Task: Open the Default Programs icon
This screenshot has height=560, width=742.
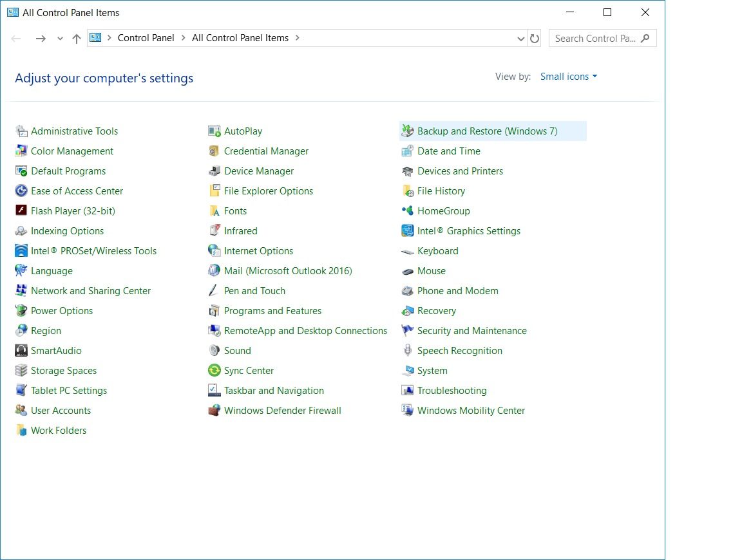Action: coord(21,171)
